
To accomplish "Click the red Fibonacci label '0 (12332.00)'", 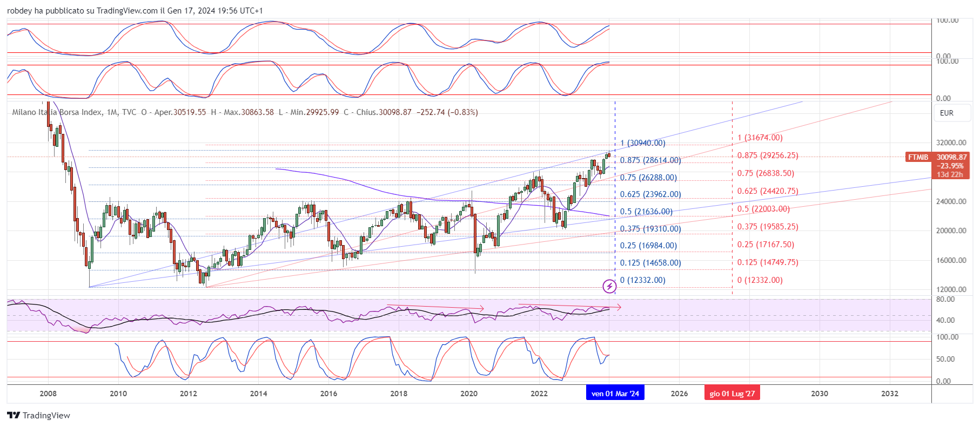I will click(760, 280).
